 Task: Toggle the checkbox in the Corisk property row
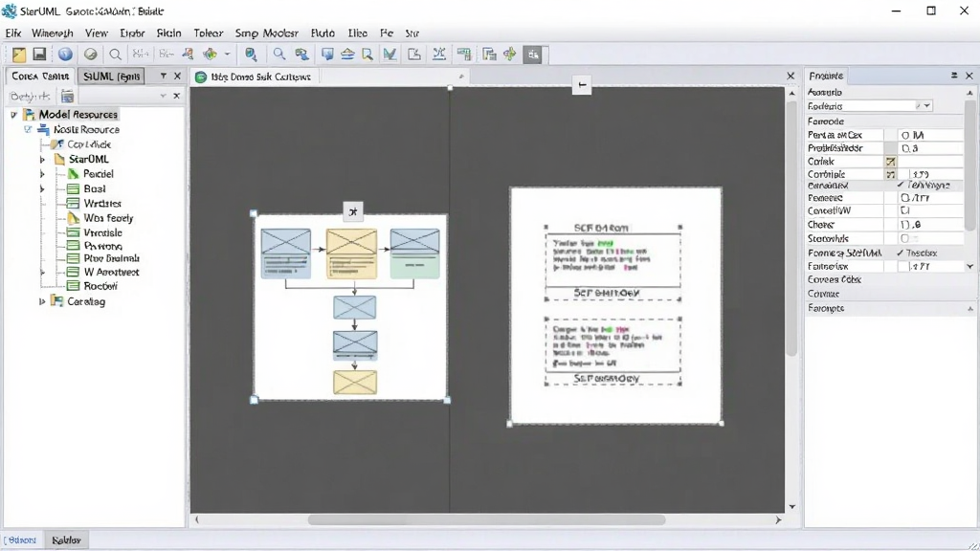(x=891, y=161)
